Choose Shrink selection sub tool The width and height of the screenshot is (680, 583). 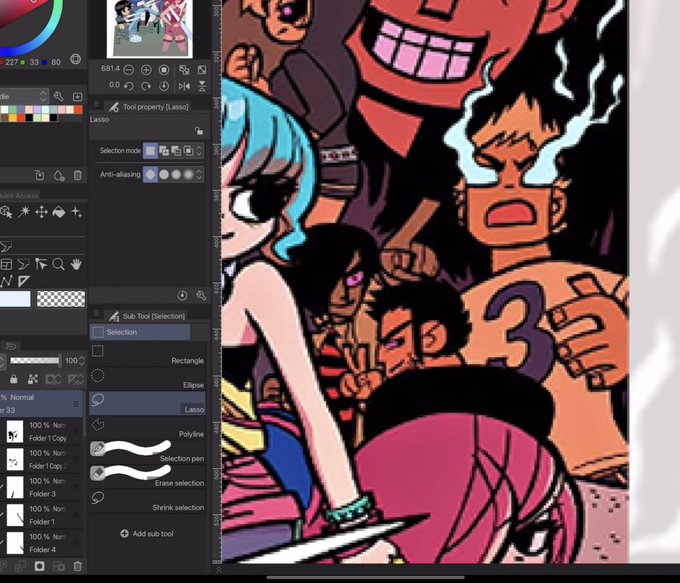click(x=147, y=501)
